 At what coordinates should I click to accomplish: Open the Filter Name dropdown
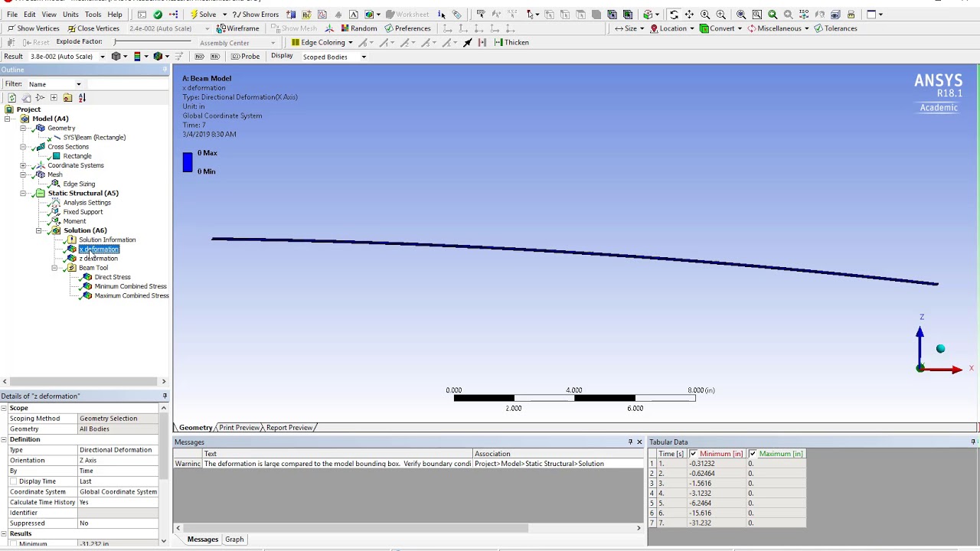(x=78, y=84)
